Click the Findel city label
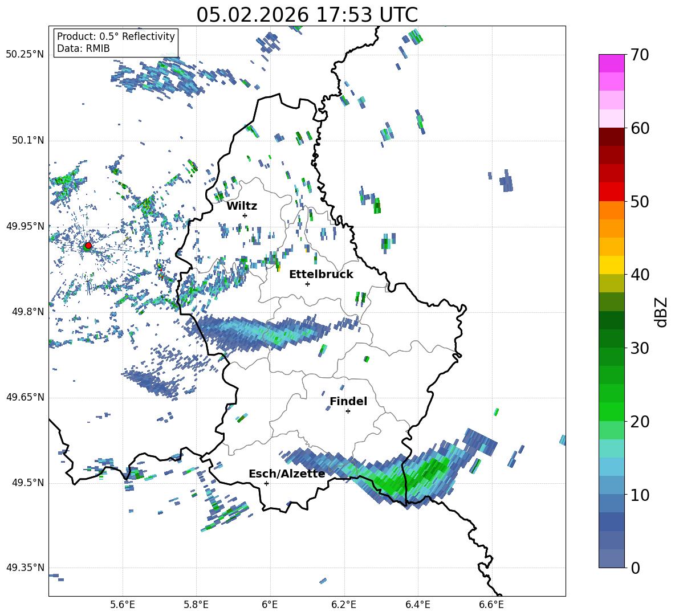675x616 pixels. pos(348,401)
